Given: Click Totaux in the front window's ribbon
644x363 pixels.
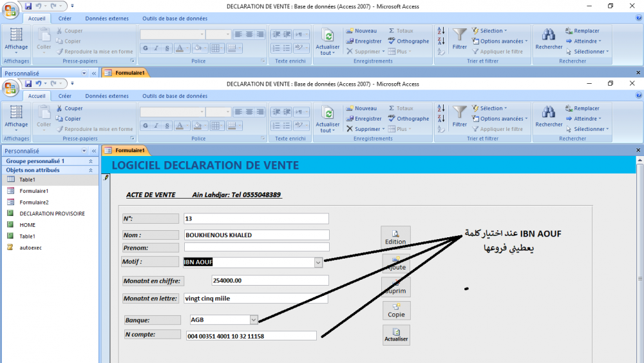Looking at the screenshot, I should pyautogui.click(x=401, y=108).
